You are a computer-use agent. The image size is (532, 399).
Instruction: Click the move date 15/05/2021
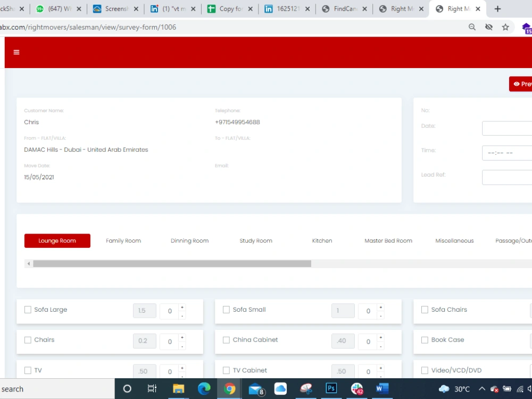point(39,177)
